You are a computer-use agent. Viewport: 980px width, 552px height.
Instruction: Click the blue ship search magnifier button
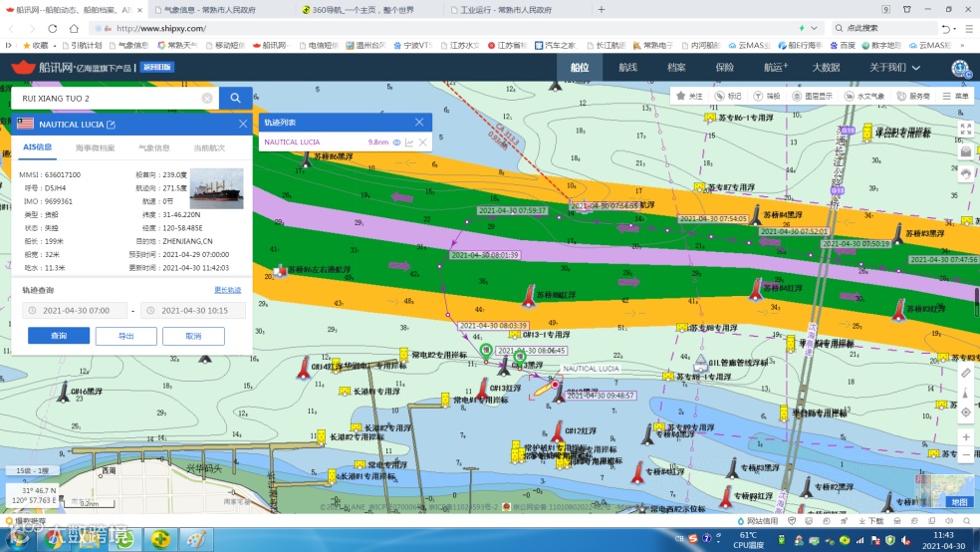(x=235, y=99)
